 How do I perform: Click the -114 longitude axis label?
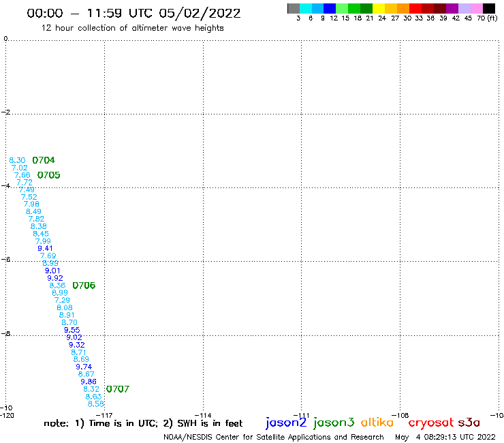(203, 416)
